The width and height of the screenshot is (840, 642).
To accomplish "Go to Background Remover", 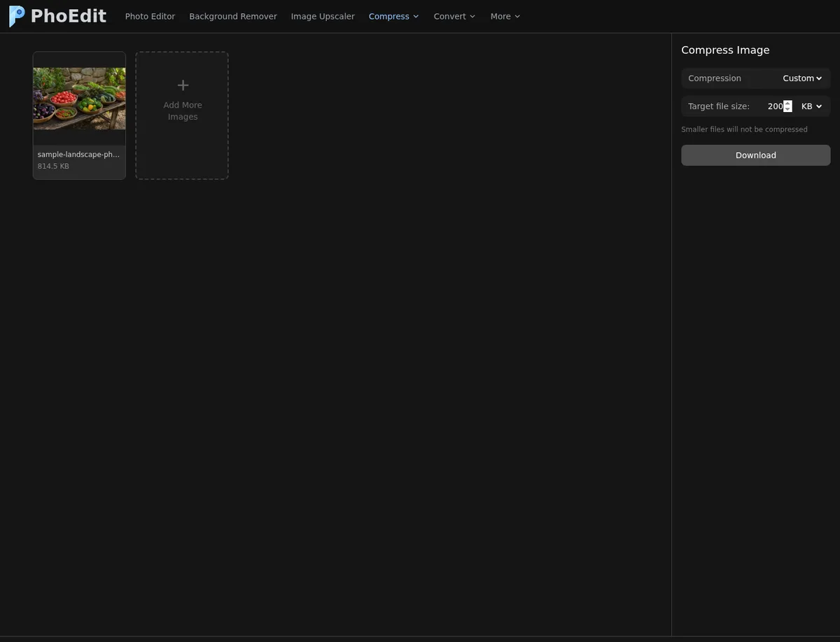I will pyautogui.click(x=233, y=16).
